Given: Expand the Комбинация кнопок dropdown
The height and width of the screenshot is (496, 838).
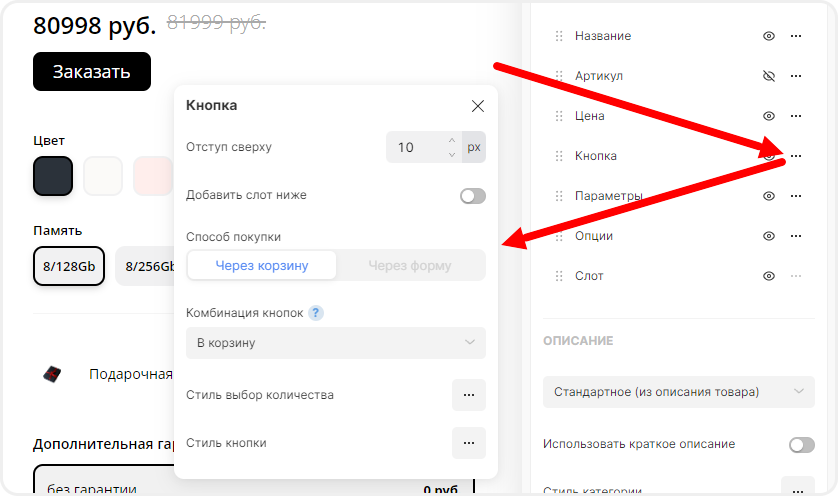Looking at the screenshot, I should point(336,343).
